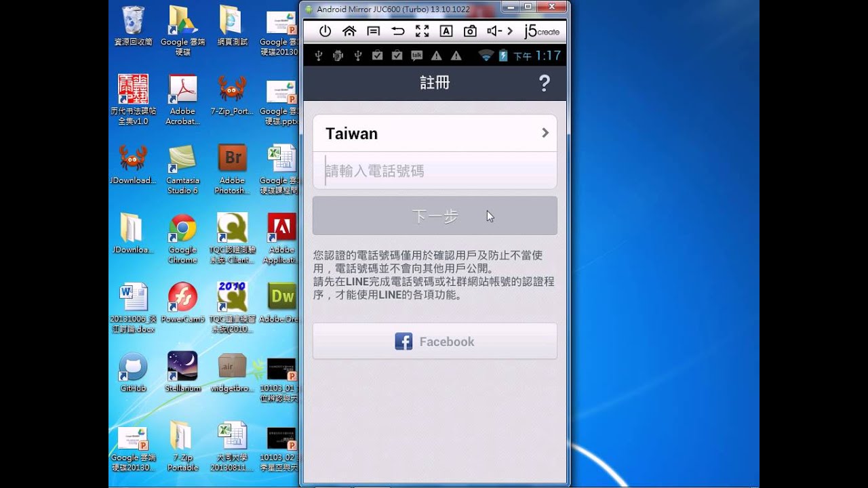Select the Adobe Application shortcut icon
Viewport: 868px width, 488px height.
(281, 238)
